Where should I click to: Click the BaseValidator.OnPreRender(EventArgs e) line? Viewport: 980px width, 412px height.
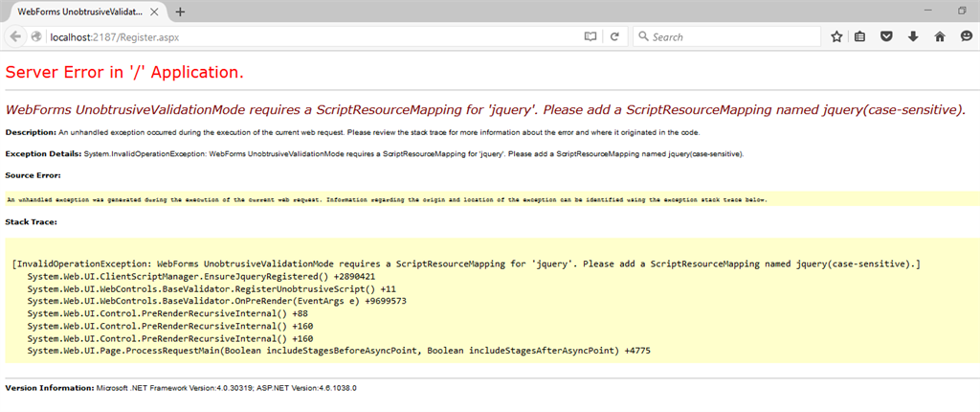click(x=217, y=301)
